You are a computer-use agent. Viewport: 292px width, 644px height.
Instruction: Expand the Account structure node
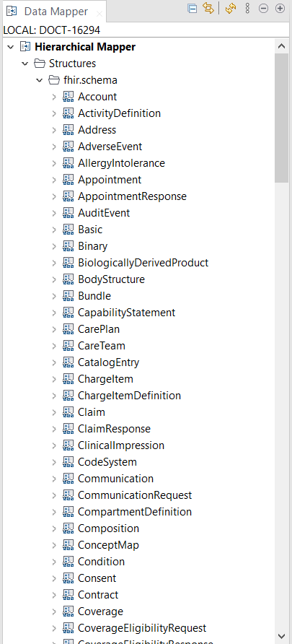54,97
